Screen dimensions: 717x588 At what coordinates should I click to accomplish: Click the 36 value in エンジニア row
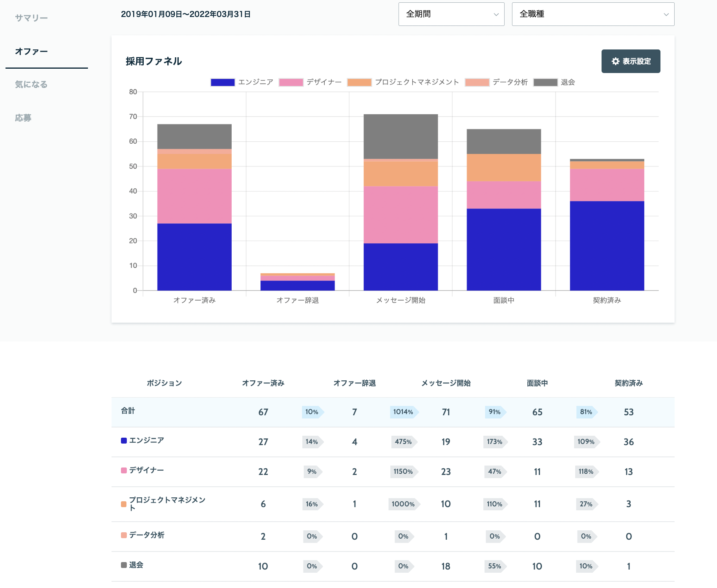click(629, 442)
